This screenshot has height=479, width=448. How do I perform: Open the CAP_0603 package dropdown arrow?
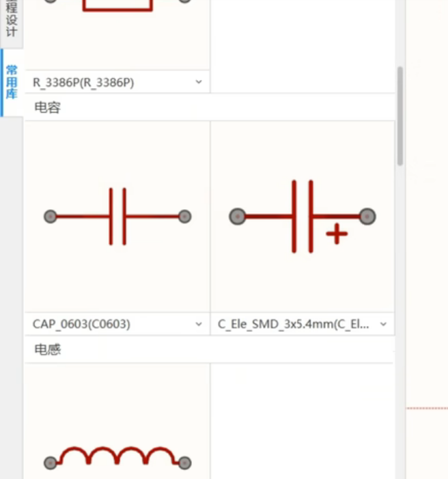tap(199, 324)
